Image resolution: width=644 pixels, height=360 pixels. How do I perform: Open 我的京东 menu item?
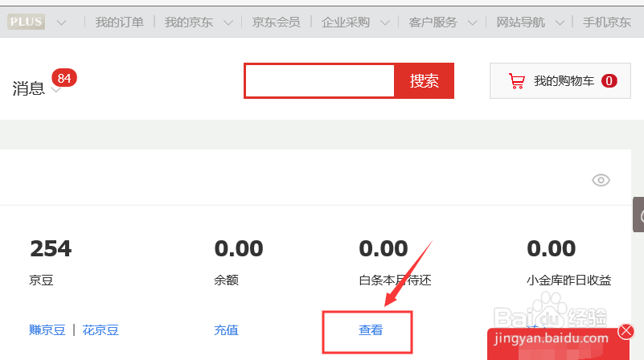[188, 22]
